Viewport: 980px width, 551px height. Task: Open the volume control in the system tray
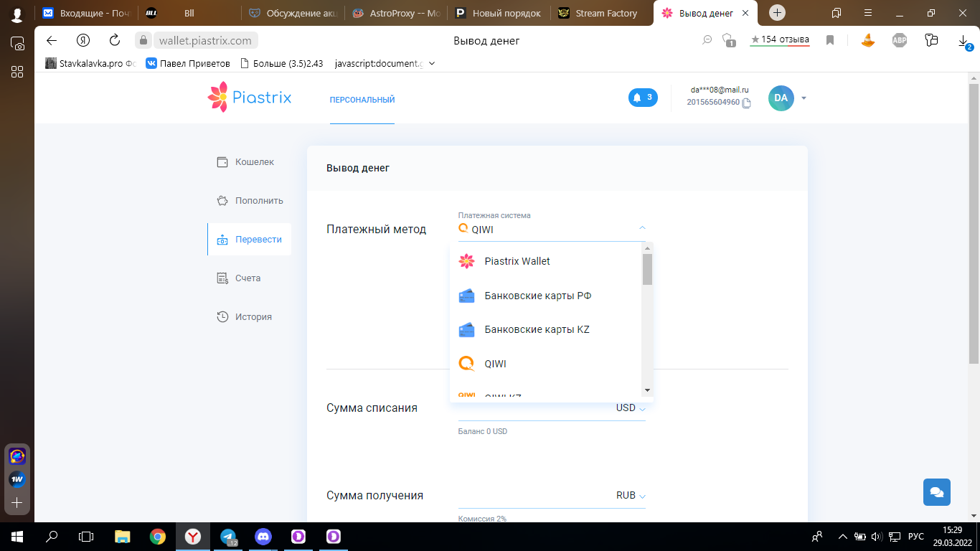[x=876, y=536]
